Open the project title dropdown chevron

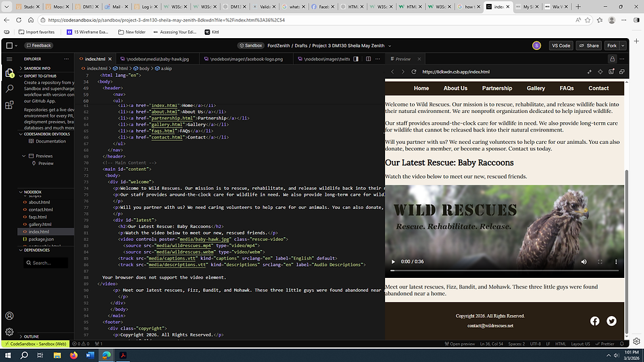[x=390, y=46]
